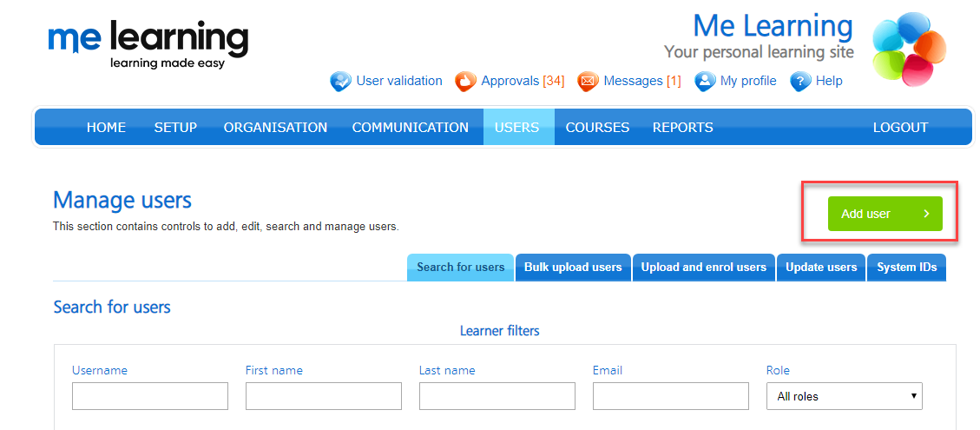The width and height of the screenshot is (980, 430).
Task: Open the HOME menu
Action: tap(106, 127)
